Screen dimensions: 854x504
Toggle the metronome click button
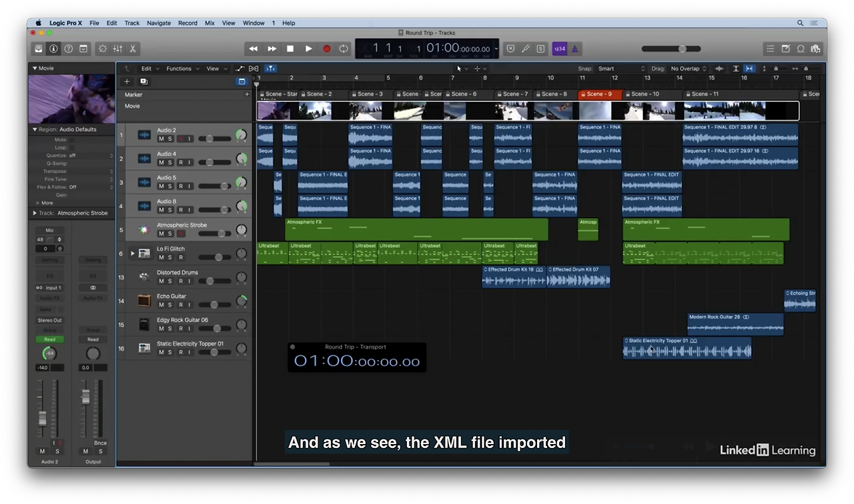click(x=575, y=49)
